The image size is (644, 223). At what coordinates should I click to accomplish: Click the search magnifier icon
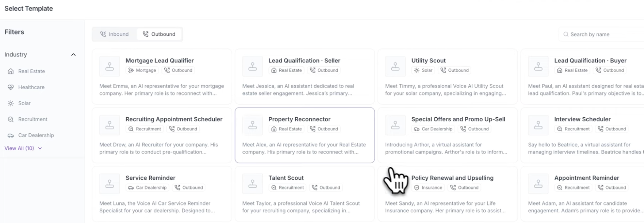[x=566, y=34]
